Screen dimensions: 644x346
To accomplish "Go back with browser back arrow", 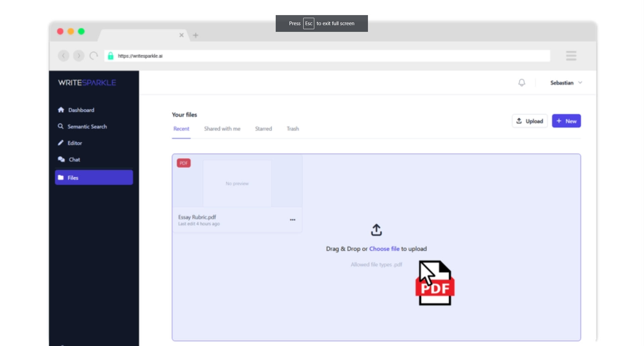I will pos(63,56).
